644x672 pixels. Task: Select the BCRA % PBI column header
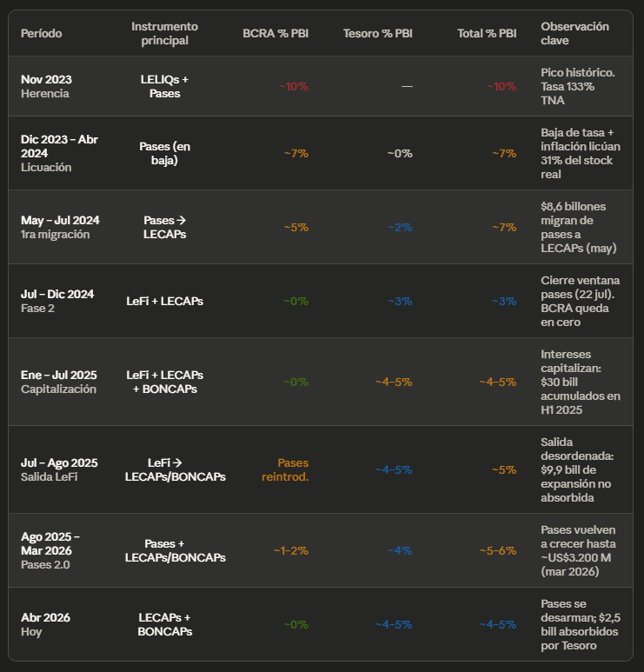click(x=276, y=33)
